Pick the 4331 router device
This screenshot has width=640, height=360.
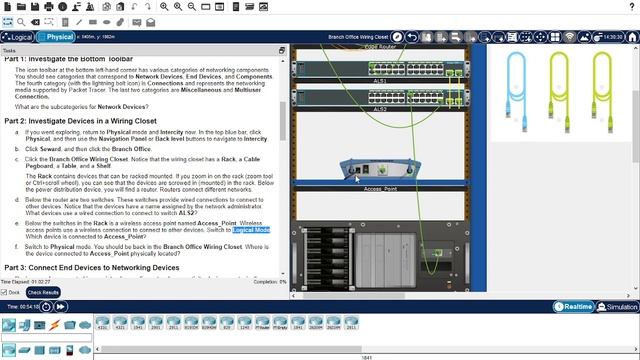tap(102, 322)
